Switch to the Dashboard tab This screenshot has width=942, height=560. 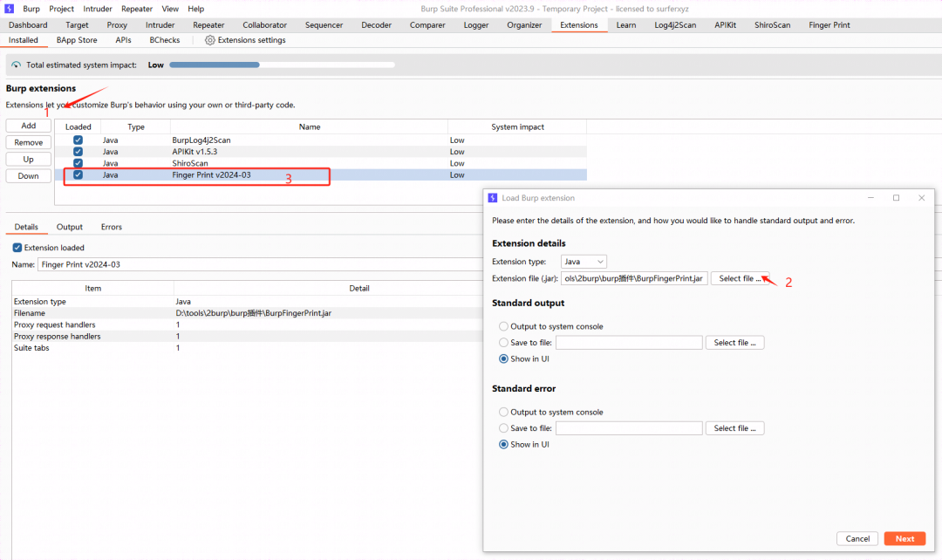tap(28, 25)
